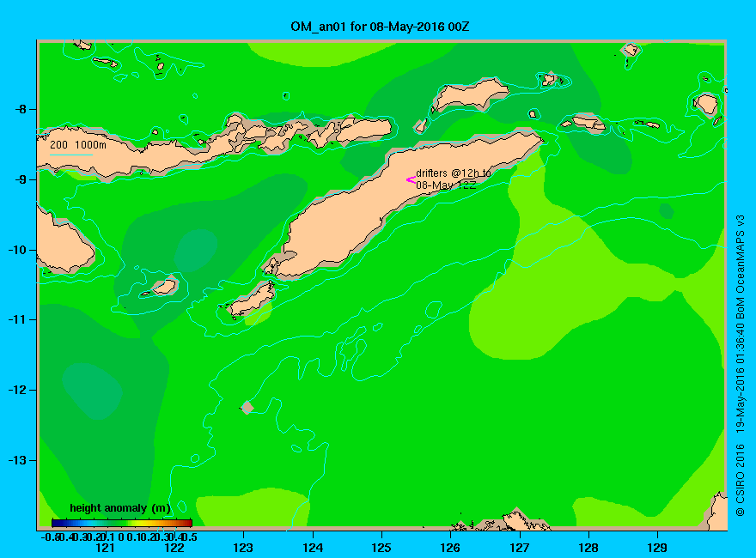Viewport: 756px width, 558px height.
Task: Click longitude axis label "121"
Action: [105, 548]
